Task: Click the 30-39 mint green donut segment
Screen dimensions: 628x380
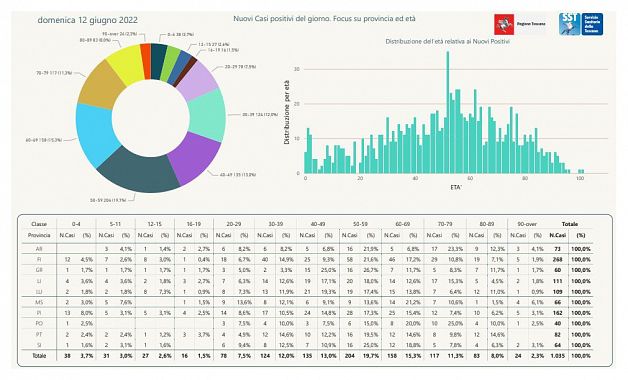Action: pos(208,114)
